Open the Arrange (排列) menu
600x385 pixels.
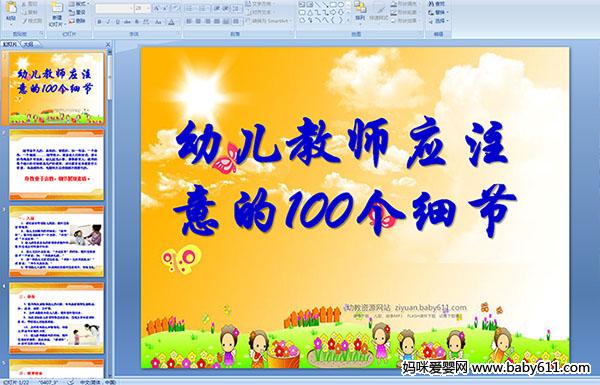point(360,13)
